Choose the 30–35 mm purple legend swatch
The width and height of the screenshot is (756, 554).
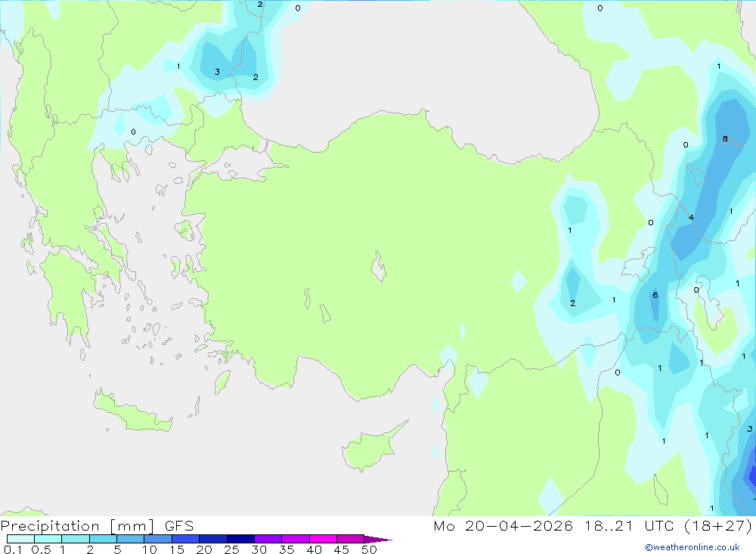268,539
